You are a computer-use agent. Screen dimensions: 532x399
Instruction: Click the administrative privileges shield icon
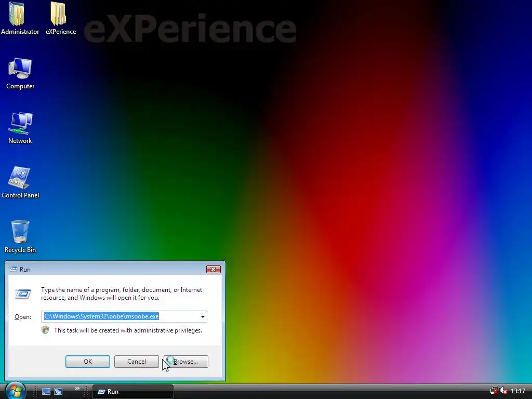click(x=45, y=330)
